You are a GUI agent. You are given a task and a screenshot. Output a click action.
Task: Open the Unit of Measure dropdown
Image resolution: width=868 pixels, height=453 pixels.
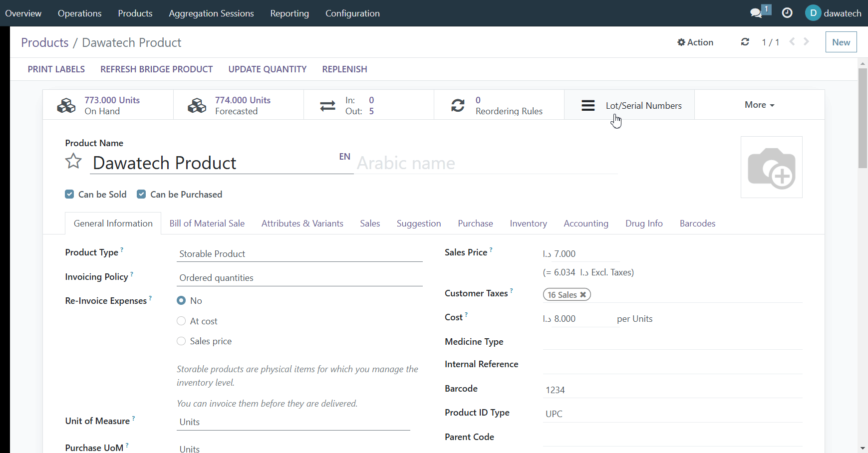coord(293,422)
